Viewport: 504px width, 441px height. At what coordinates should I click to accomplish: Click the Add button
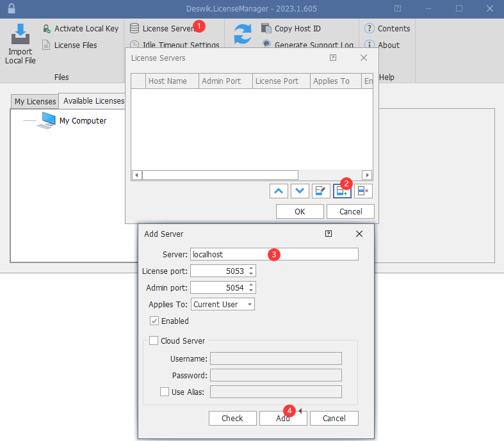[283, 418]
